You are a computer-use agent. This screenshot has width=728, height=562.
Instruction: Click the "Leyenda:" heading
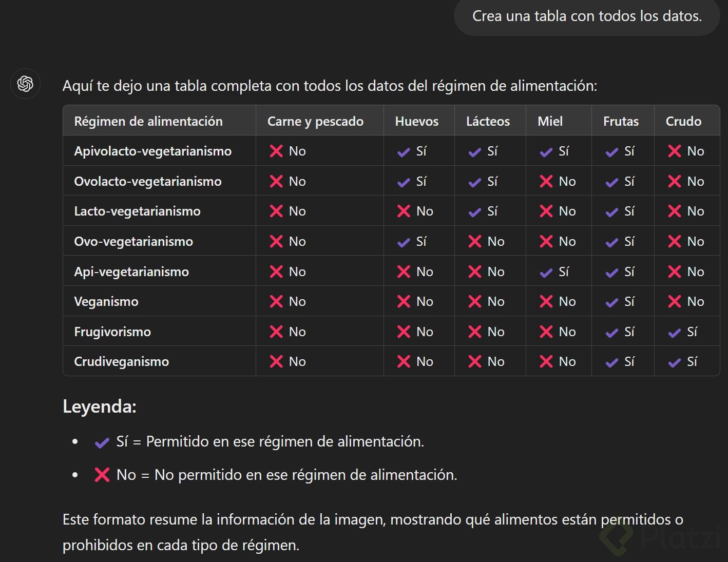point(100,406)
